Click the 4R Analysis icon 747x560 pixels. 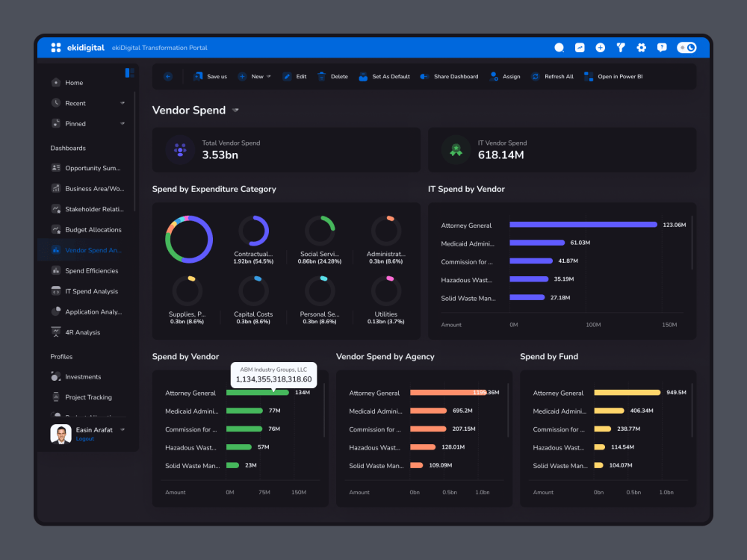56,332
